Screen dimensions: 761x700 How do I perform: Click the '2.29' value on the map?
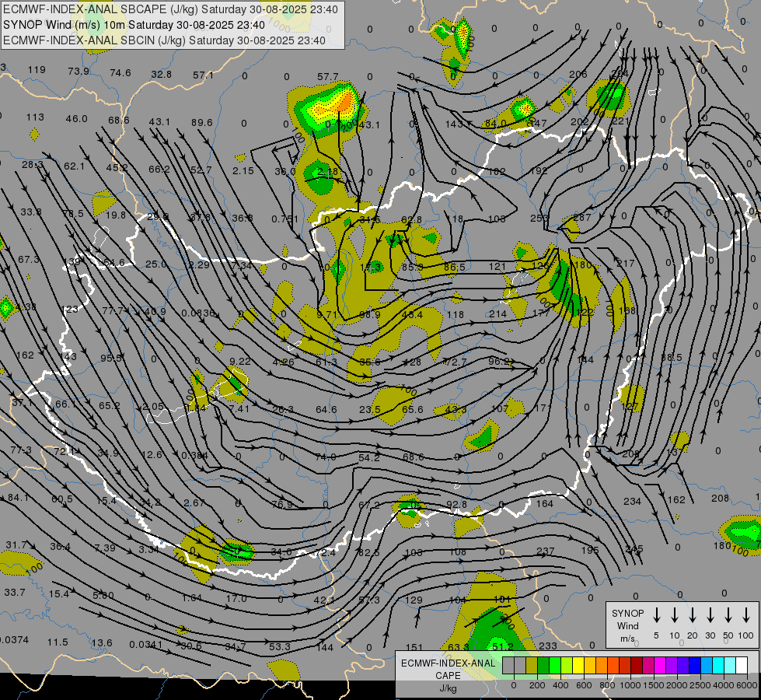199,264
